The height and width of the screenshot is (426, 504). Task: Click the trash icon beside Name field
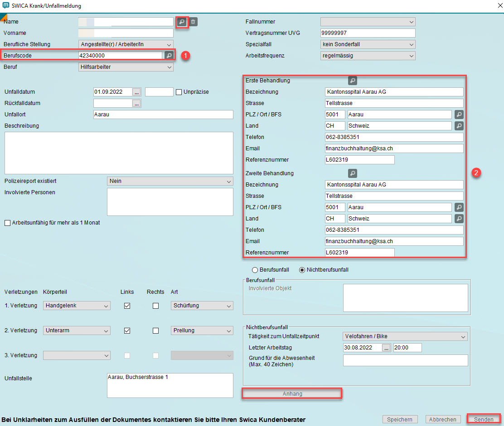tap(193, 22)
